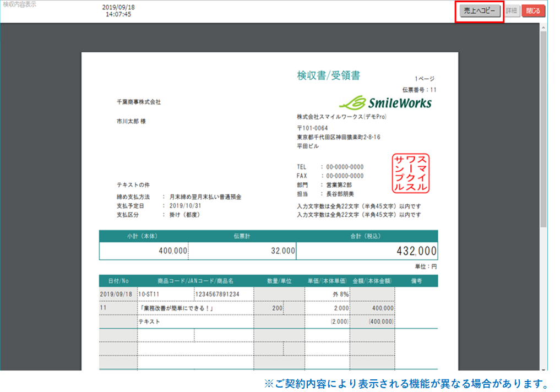Select the person in charge 長谷部朋美
The height and width of the screenshot is (392, 560).
(340, 194)
